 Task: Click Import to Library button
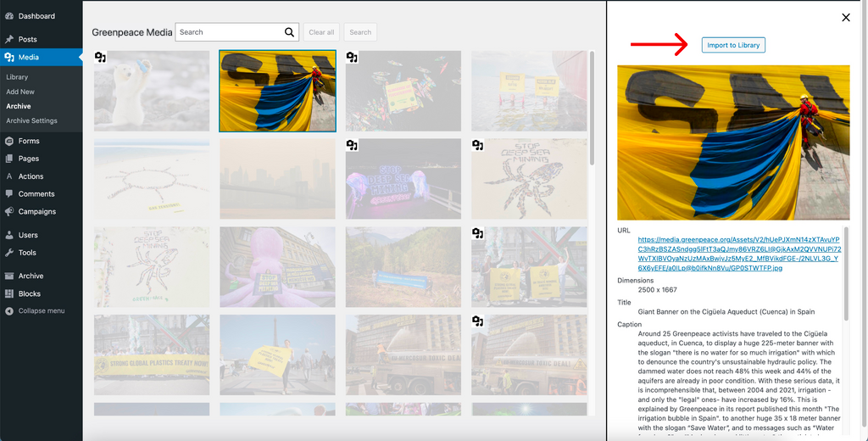[733, 45]
